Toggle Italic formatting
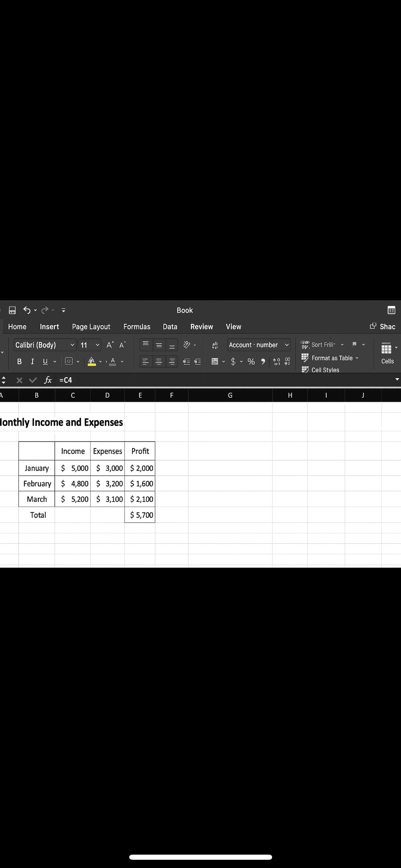The width and height of the screenshot is (401, 868). pos(33,361)
